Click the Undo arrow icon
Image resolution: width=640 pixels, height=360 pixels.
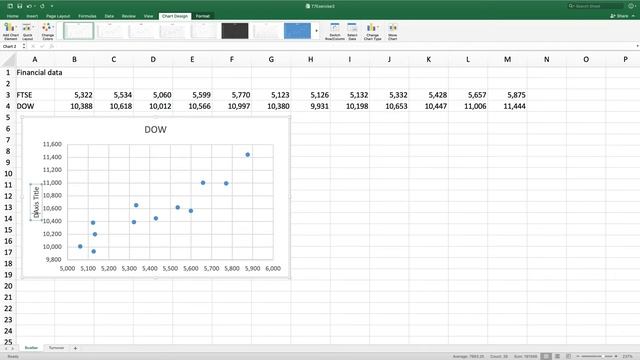pyautogui.click(x=29, y=6)
